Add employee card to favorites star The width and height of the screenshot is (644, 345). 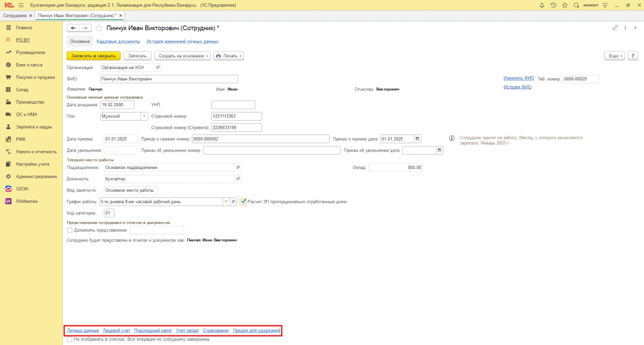[99, 28]
